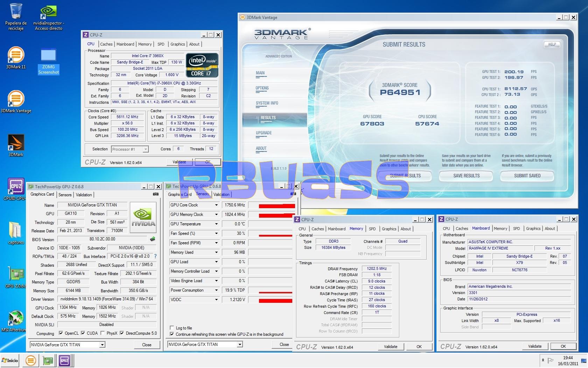Click Validate in CPU-Z Memory window

tap(391, 347)
